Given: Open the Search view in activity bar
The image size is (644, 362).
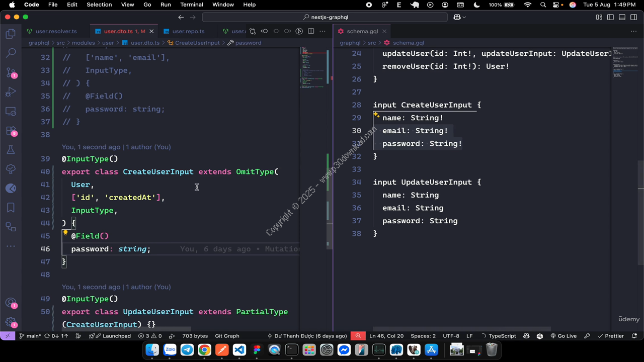Looking at the screenshot, I should click(x=11, y=53).
